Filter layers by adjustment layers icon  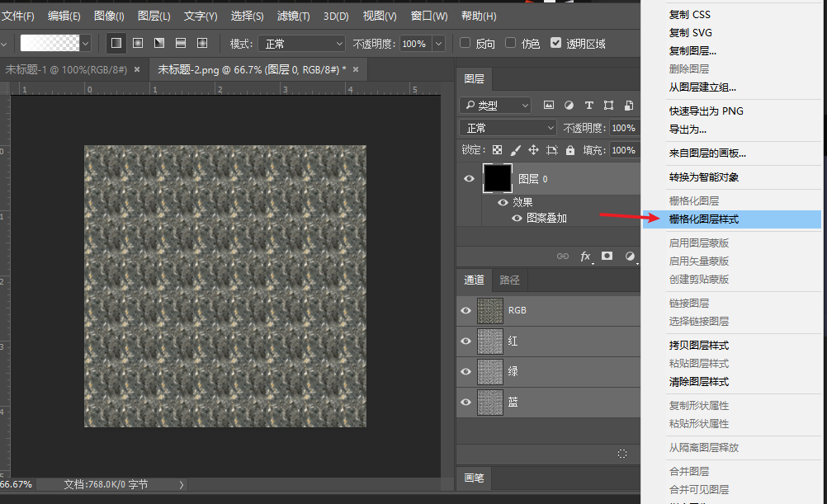click(x=569, y=106)
